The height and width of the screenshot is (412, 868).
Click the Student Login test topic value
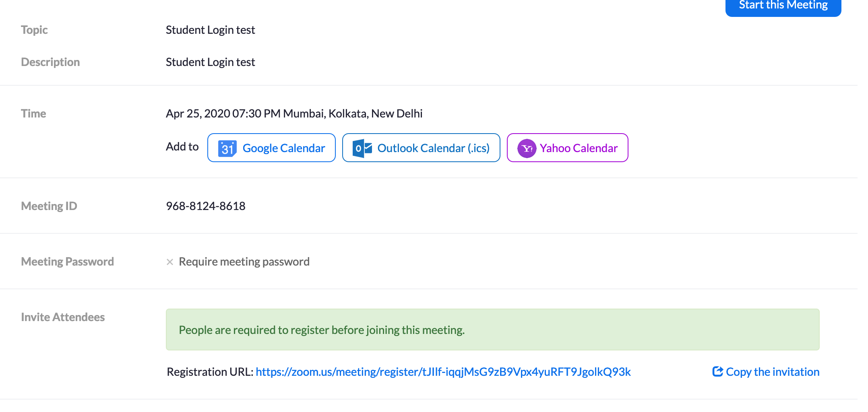coord(210,30)
